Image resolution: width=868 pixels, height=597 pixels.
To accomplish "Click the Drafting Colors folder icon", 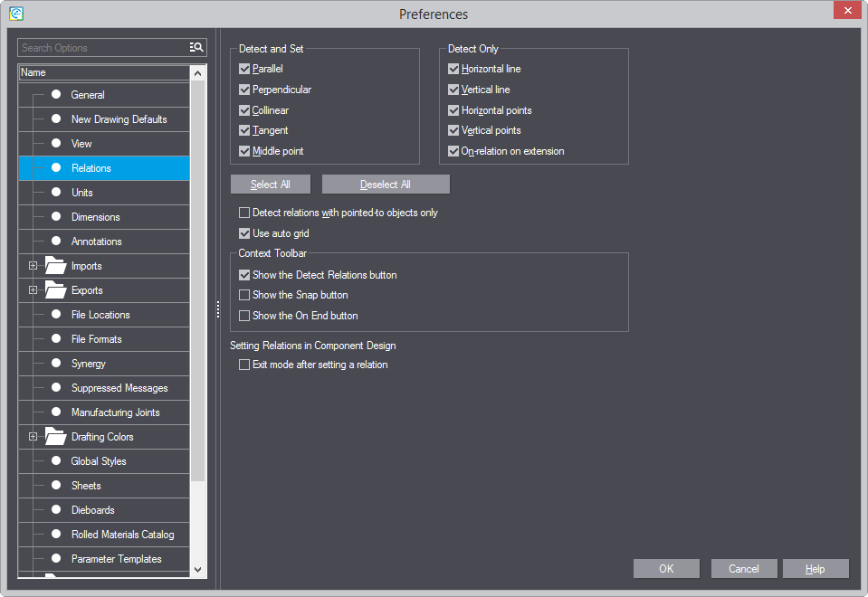I will [55, 437].
